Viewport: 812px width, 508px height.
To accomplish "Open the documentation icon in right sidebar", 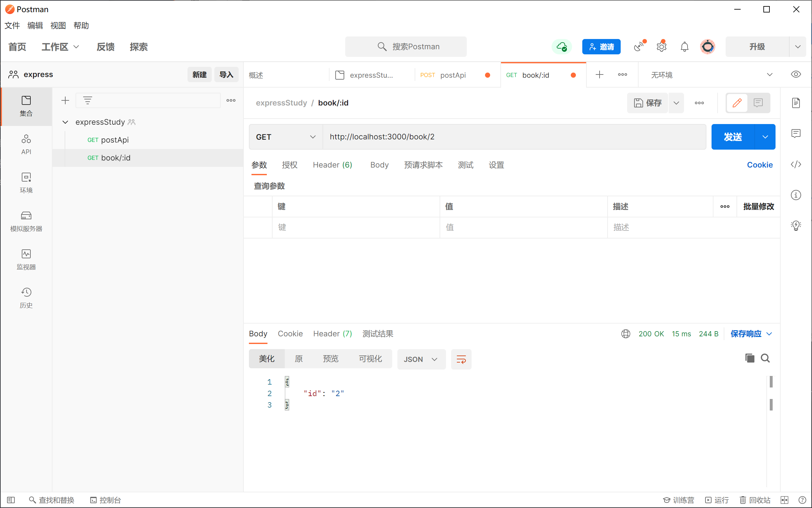I will click(796, 103).
